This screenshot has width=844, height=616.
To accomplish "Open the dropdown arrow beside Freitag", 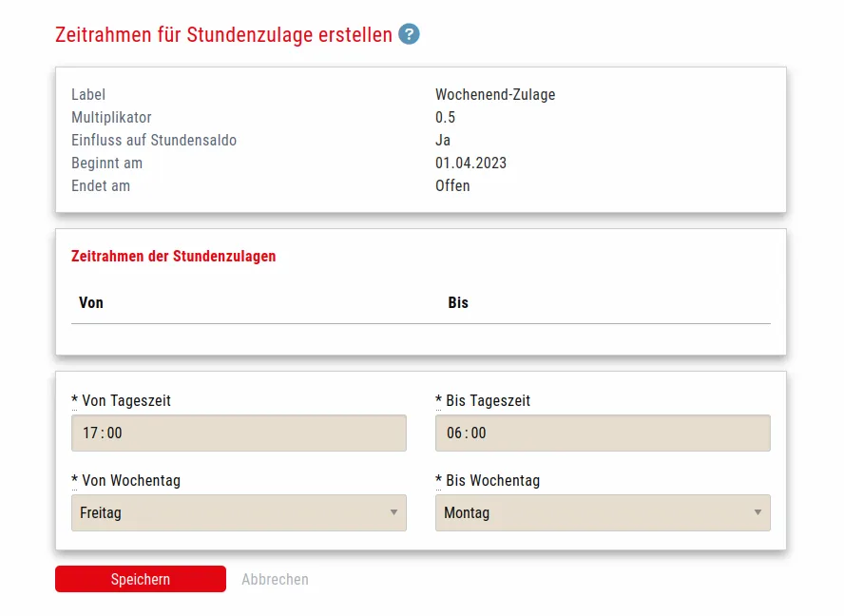I will pos(393,512).
